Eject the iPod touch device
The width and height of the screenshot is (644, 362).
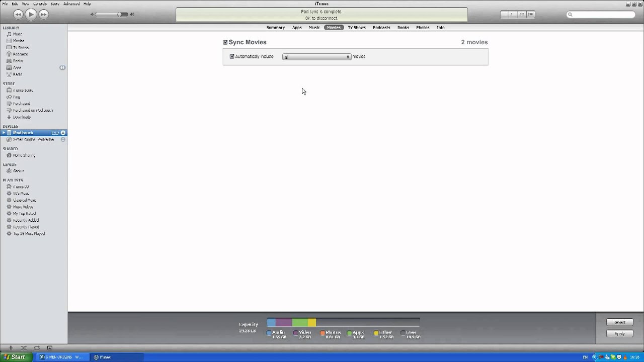click(63, 133)
